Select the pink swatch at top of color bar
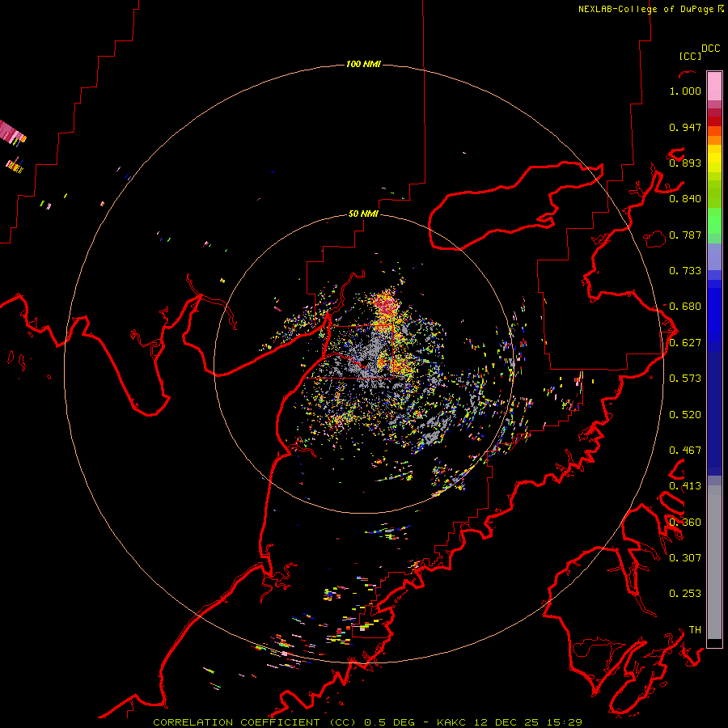This screenshot has width=728, height=728. tap(714, 86)
